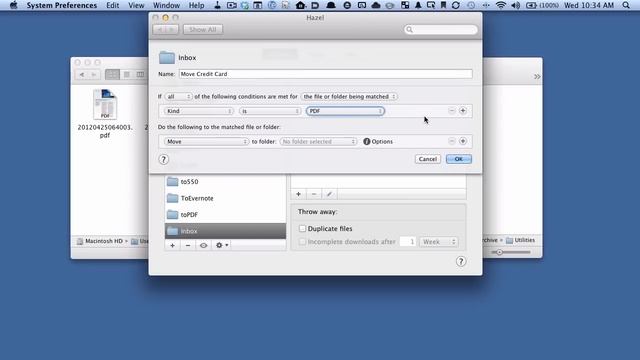Viewport: 640px width, 360px height.
Task: Switch Finder window to column view
Action: [x=140, y=74]
